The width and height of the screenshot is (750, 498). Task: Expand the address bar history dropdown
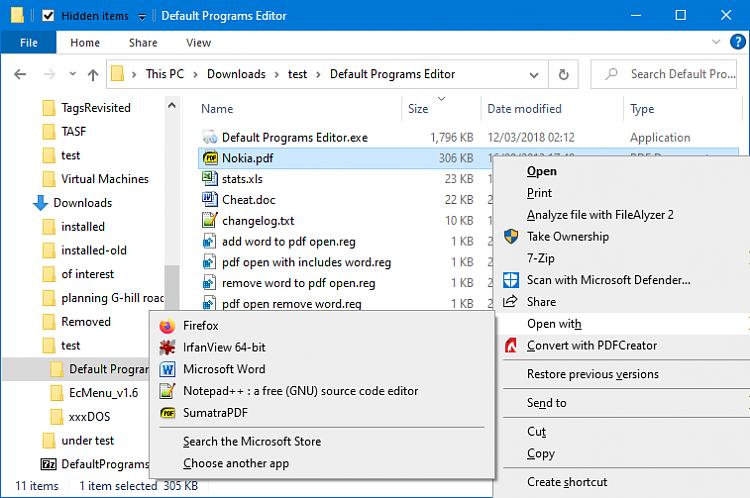click(537, 74)
